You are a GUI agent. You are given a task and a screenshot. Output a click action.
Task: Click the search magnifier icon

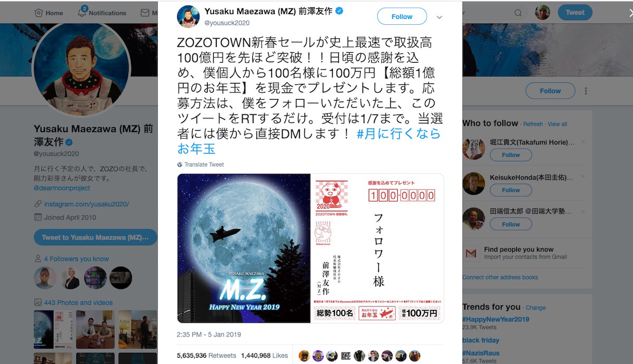pyautogui.click(x=518, y=13)
